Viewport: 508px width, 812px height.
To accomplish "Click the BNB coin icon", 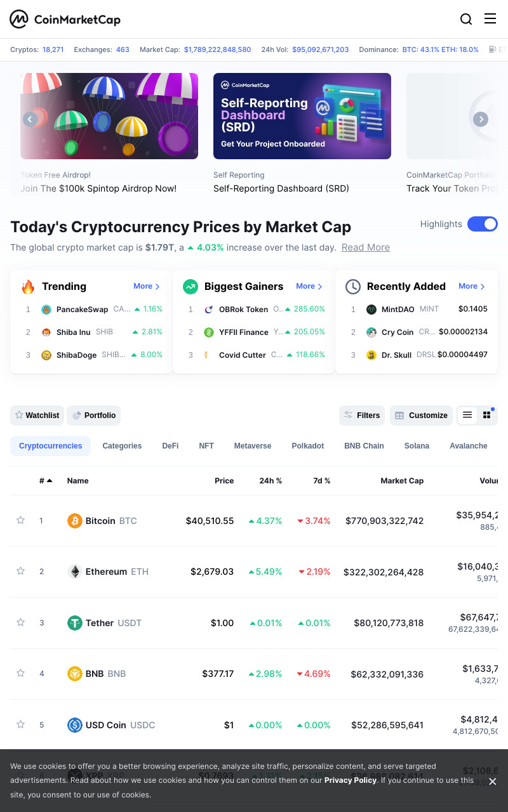I will [x=75, y=674].
